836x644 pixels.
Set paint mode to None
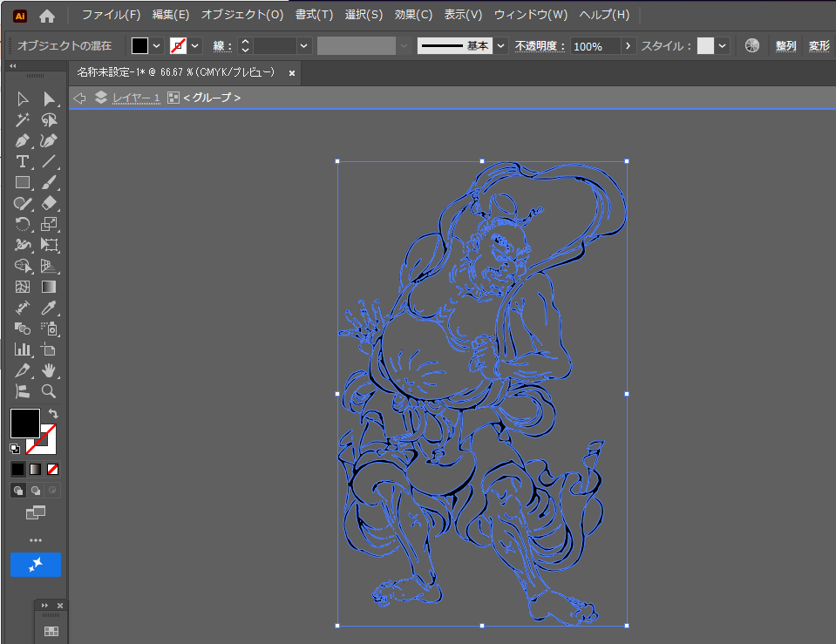53,469
